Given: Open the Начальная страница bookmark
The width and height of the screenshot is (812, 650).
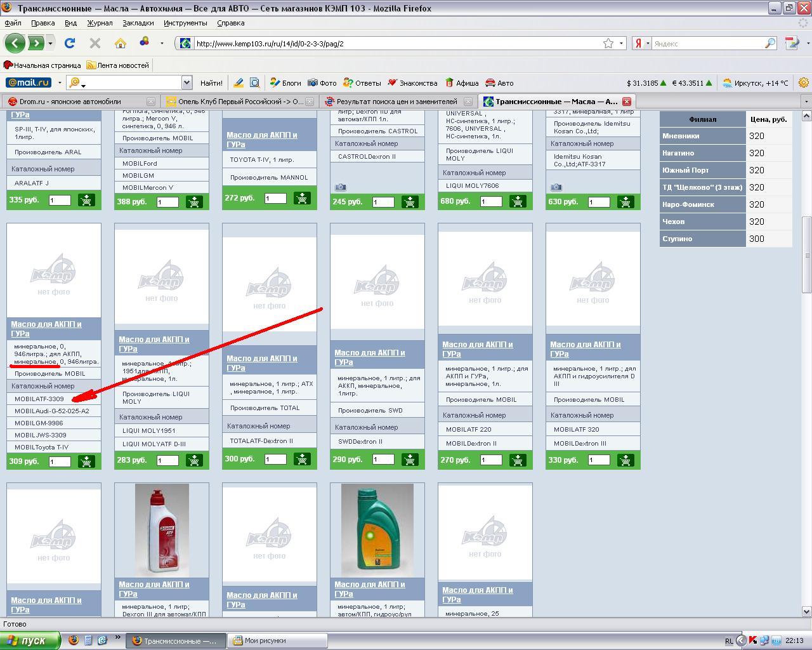Looking at the screenshot, I should point(43,65).
